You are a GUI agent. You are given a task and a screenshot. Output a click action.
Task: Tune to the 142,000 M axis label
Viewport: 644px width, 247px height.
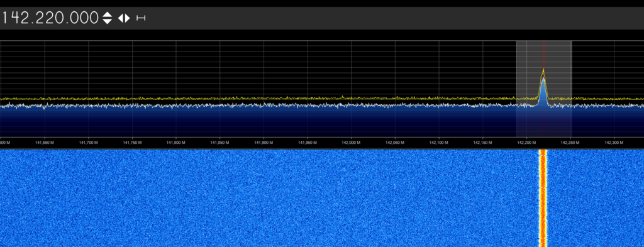(x=351, y=143)
